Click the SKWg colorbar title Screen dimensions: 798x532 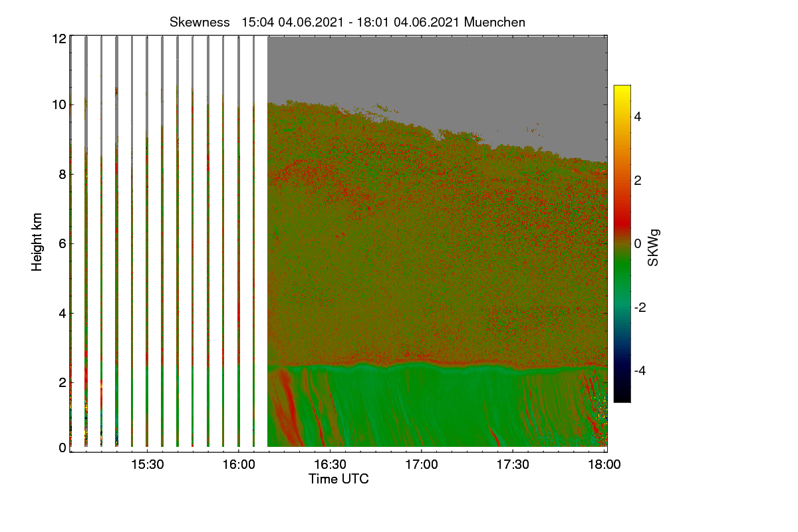(x=654, y=247)
